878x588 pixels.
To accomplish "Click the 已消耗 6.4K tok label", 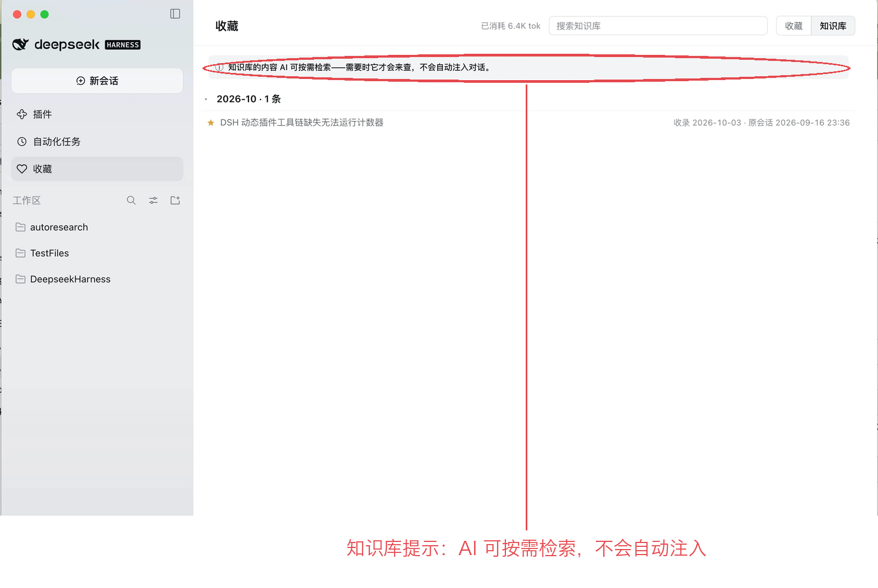I will (510, 26).
